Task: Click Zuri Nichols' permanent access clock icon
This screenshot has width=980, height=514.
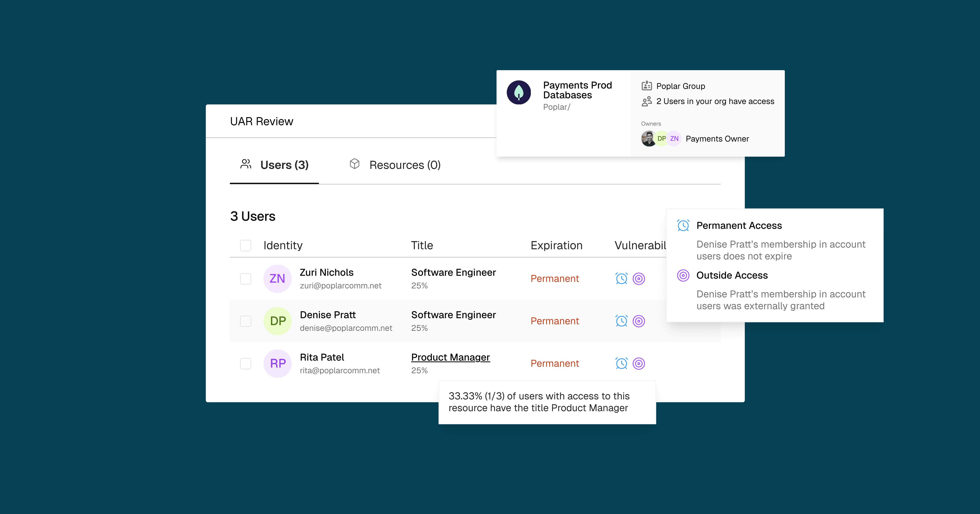Action: coord(621,279)
